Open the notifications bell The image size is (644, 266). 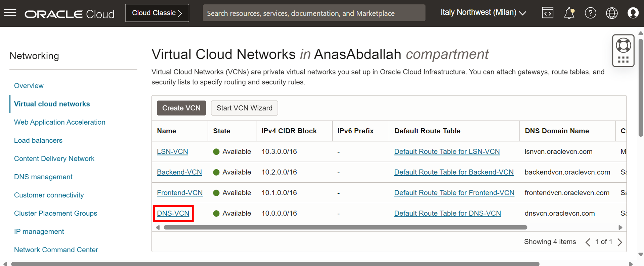pyautogui.click(x=569, y=13)
